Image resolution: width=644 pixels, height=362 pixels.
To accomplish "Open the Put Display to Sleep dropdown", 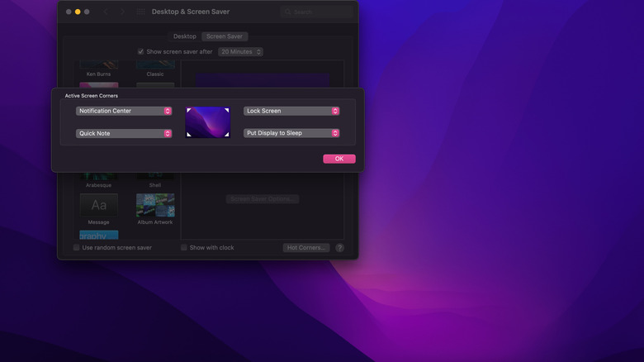I will click(x=291, y=133).
